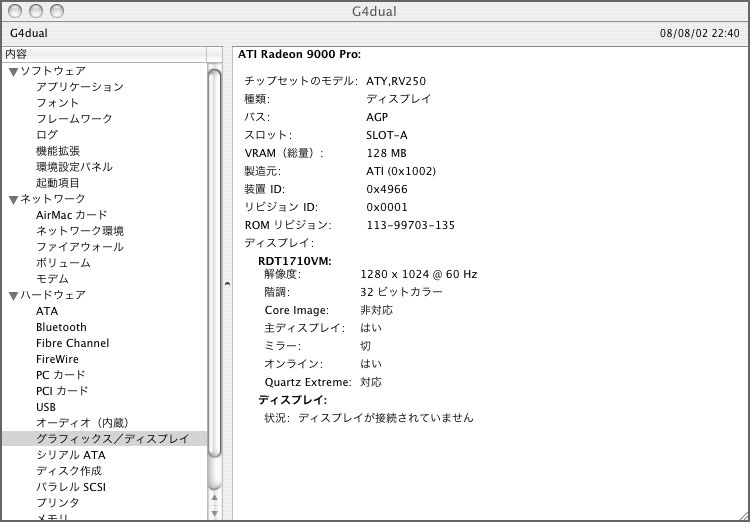Select Bluetooth in hardware list
The image size is (750, 522).
coord(61,327)
